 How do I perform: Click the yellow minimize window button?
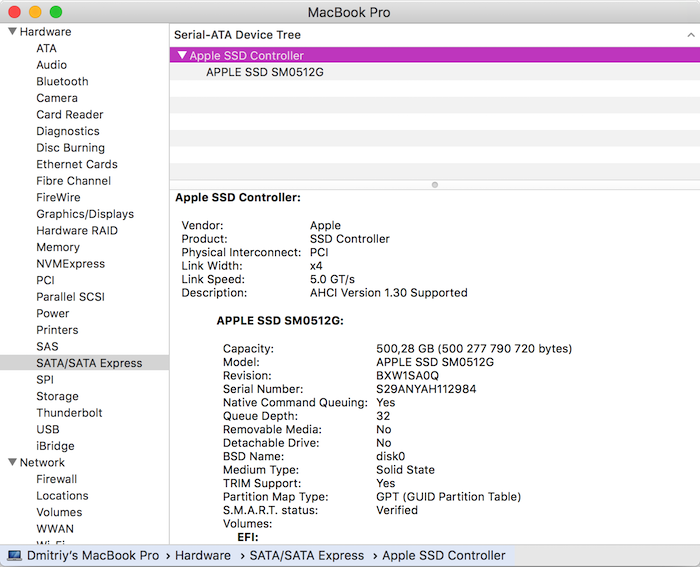(x=35, y=12)
